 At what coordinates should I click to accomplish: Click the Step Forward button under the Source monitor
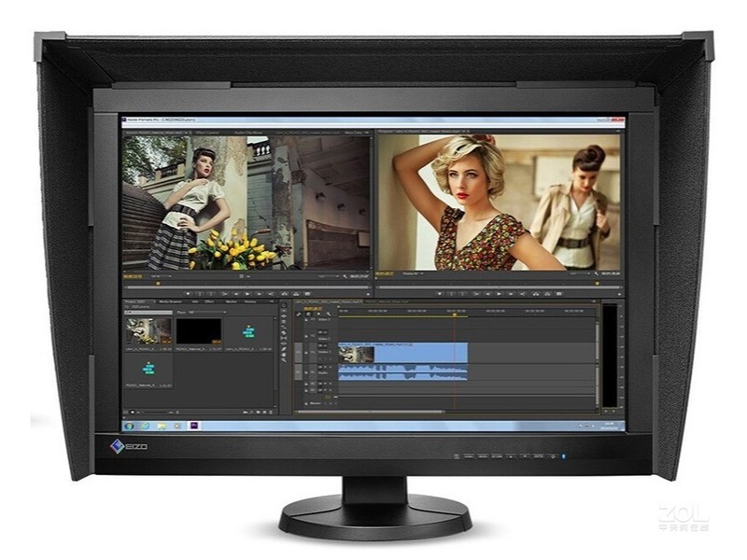pos(259,293)
